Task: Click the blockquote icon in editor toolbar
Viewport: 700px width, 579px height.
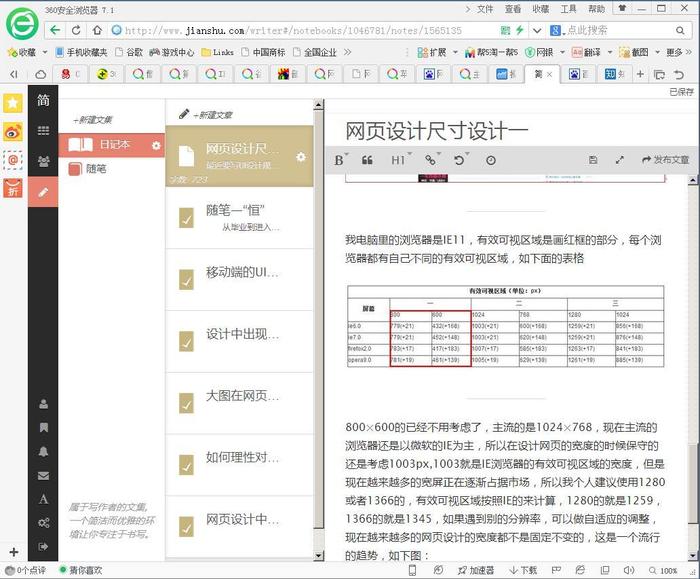Action: click(367, 160)
